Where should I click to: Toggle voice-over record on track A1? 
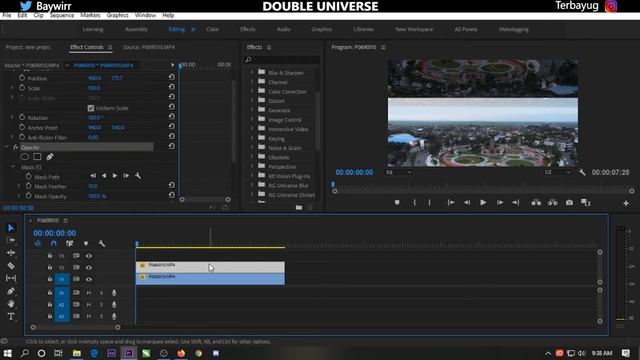[x=114, y=293]
